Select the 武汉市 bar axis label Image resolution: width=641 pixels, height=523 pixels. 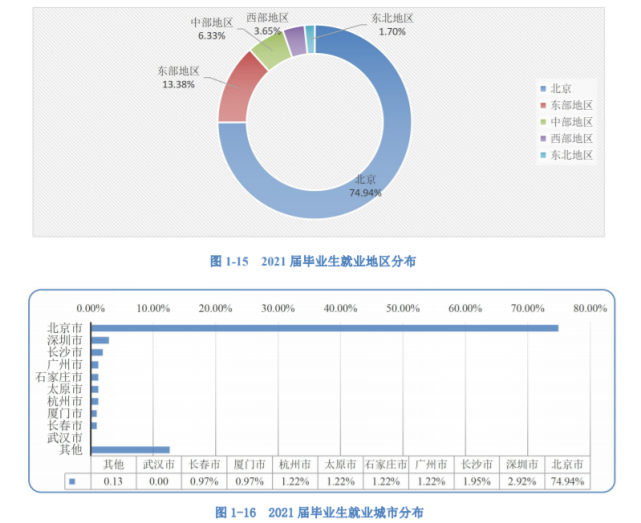65,438
